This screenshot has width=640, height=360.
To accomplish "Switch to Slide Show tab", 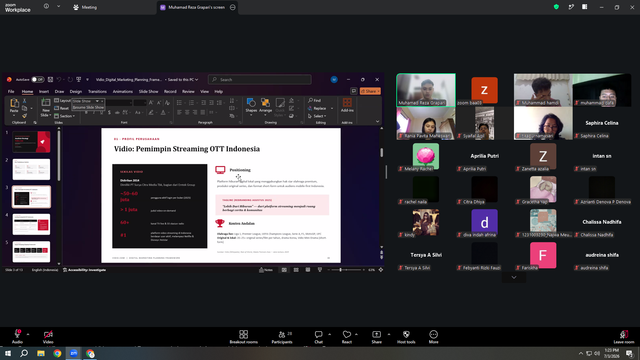I will point(148,91).
